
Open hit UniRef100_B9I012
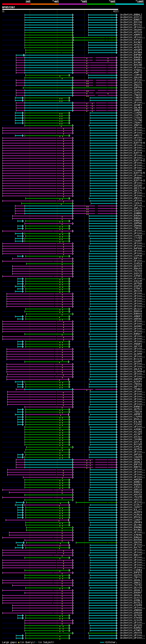131,25
